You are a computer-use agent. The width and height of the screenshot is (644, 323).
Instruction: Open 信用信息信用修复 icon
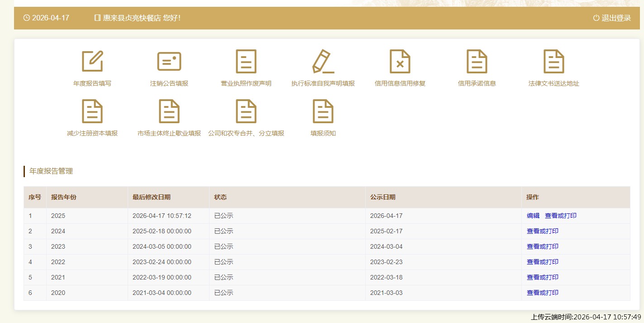pos(400,62)
